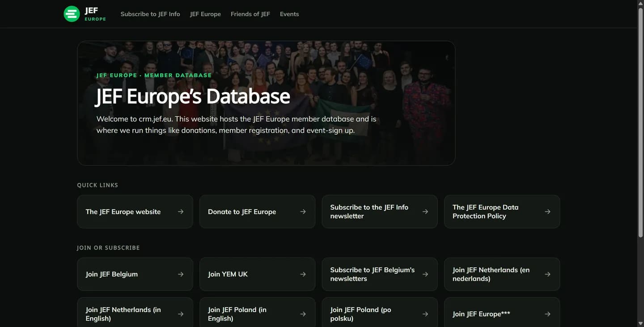Click the QUICK LINKS section label
The width and height of the screenshot is (644, 327).
pos(97,185)
